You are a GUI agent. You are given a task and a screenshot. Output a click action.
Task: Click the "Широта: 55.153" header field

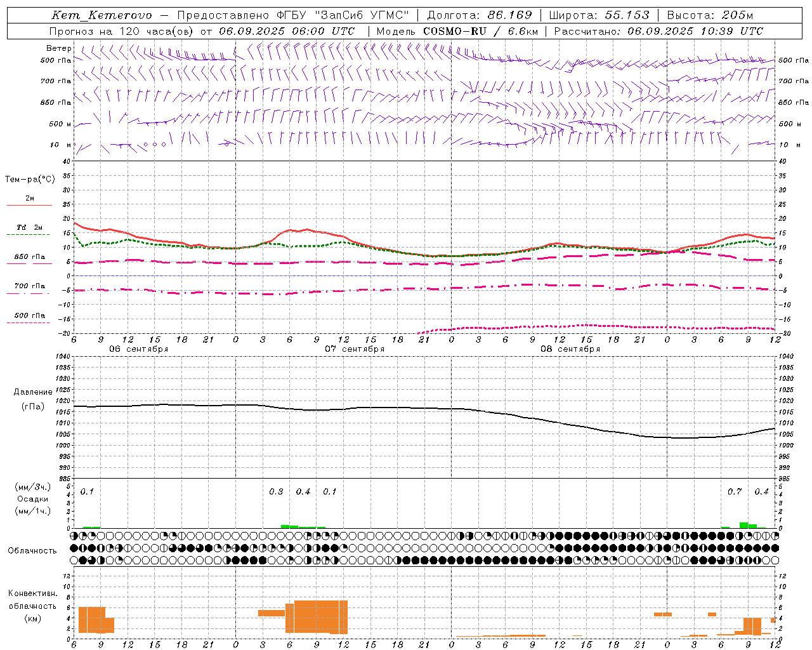pos(599,15)
